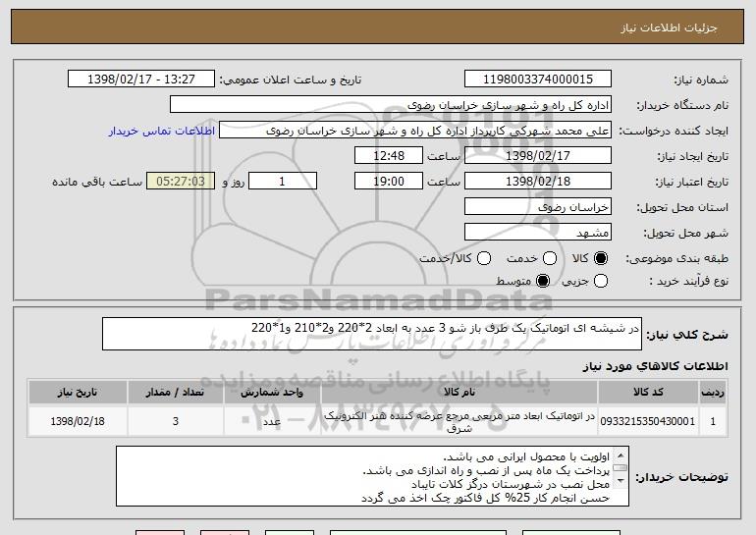Click the quantity cell showing 3
The width and height of the screenshot is (756, 535).
176,421
